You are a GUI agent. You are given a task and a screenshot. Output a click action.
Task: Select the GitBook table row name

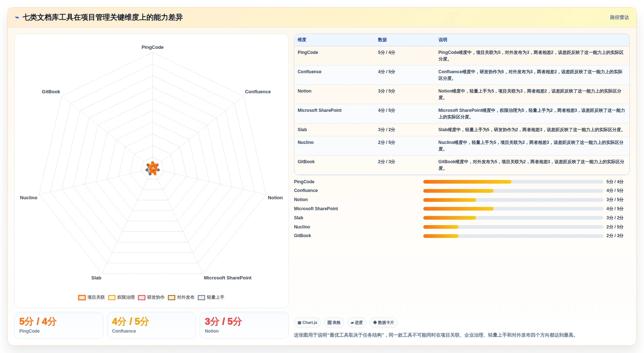(306, 162)
